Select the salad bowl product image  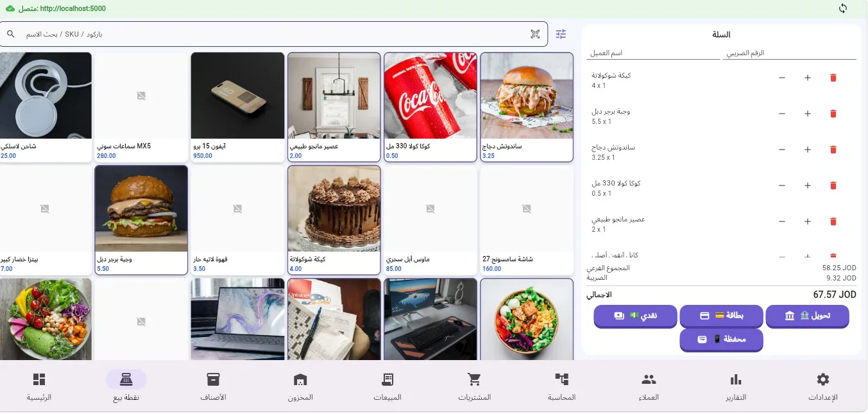(46, 320)
